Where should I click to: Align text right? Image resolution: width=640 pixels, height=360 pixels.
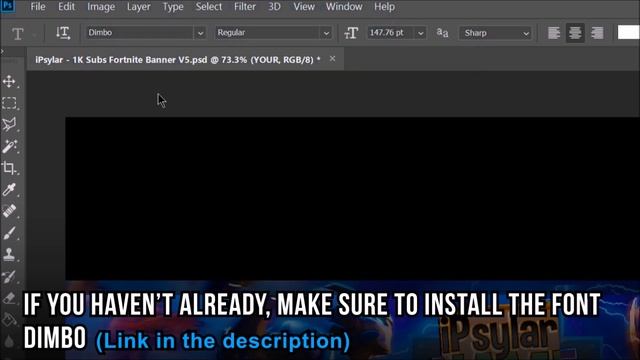(597, 33)
